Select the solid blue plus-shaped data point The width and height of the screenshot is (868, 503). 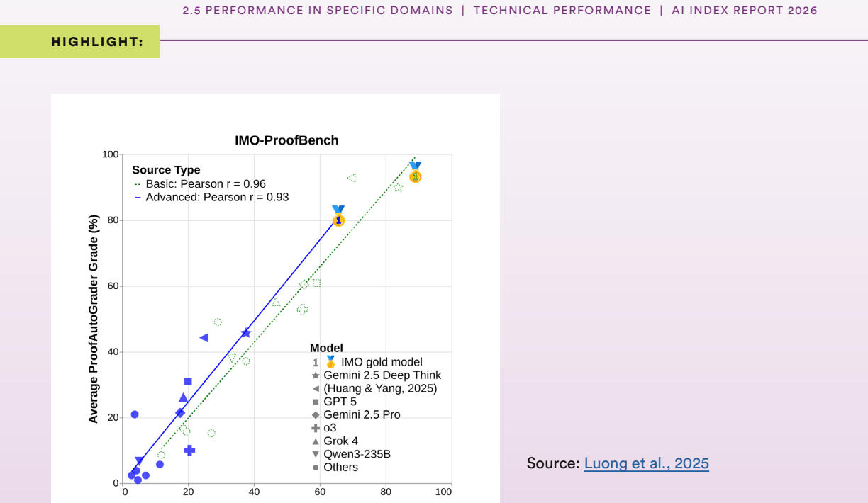coord(189,451)
